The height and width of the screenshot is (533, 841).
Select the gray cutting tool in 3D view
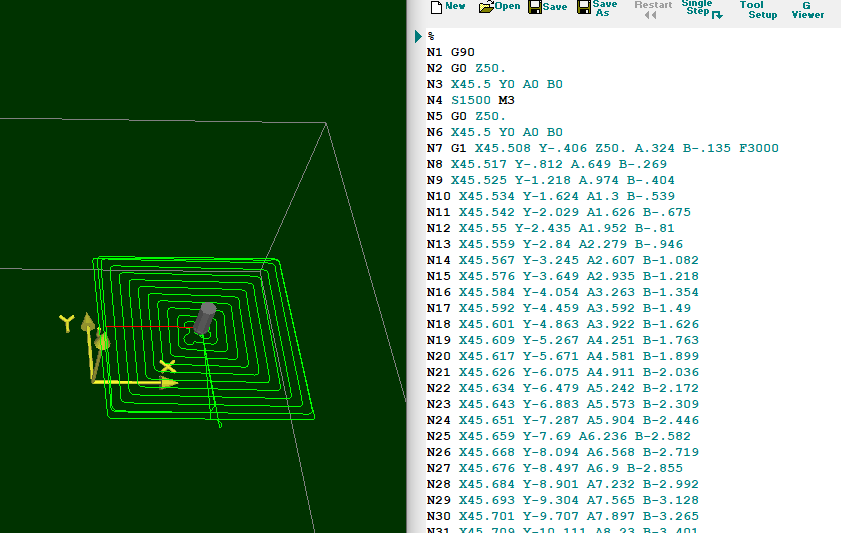click(204, 318)
